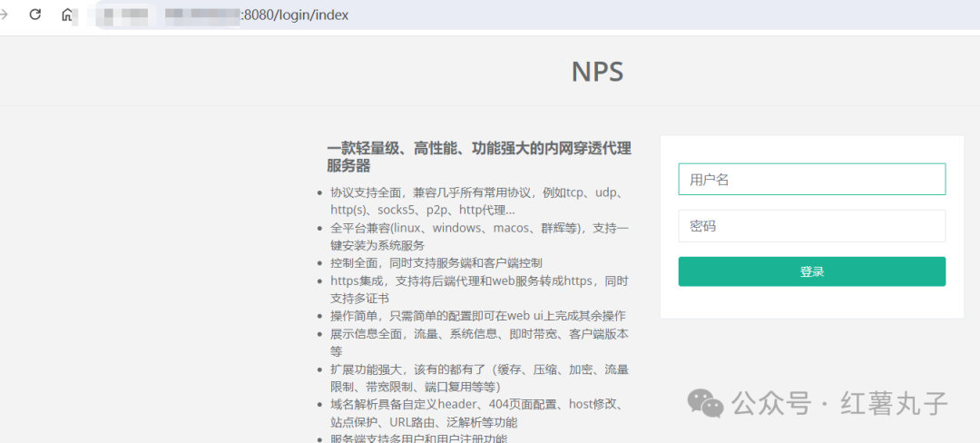Click the NPS page title
Viewport: 980px width, 443px height.
pyautogui.click(x=597, y=72)
